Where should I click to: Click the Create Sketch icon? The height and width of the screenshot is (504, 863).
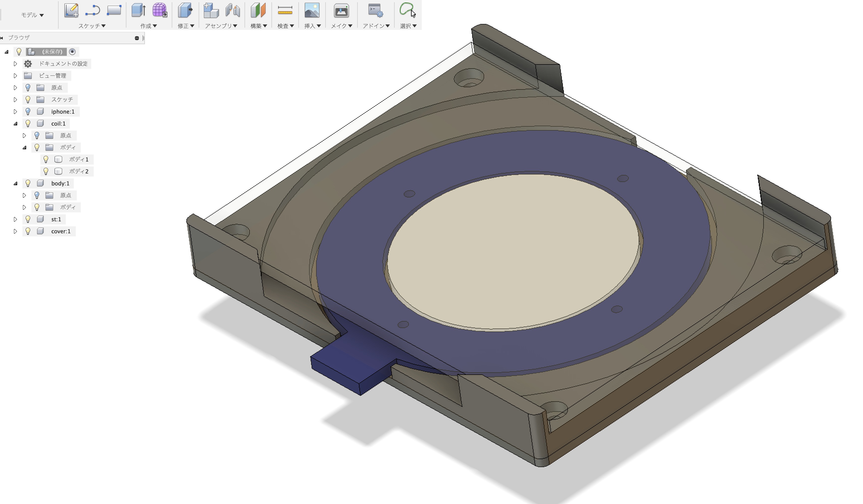click(x=71, y=10)
